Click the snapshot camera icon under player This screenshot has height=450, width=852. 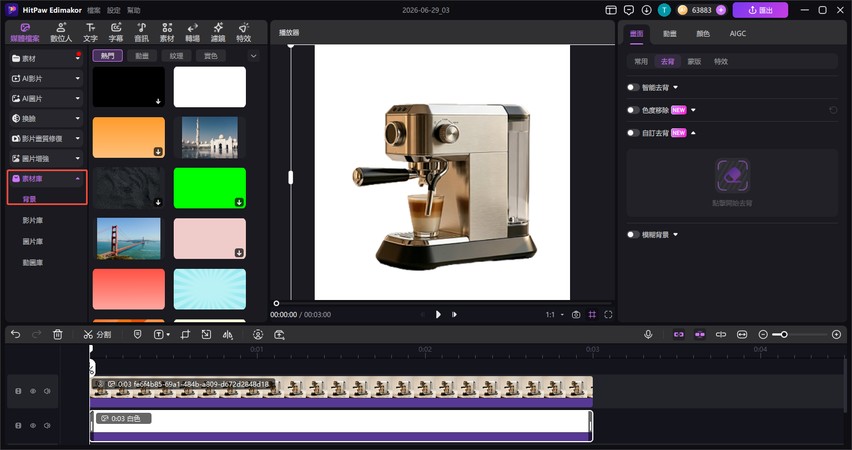(x=576, y=314)
